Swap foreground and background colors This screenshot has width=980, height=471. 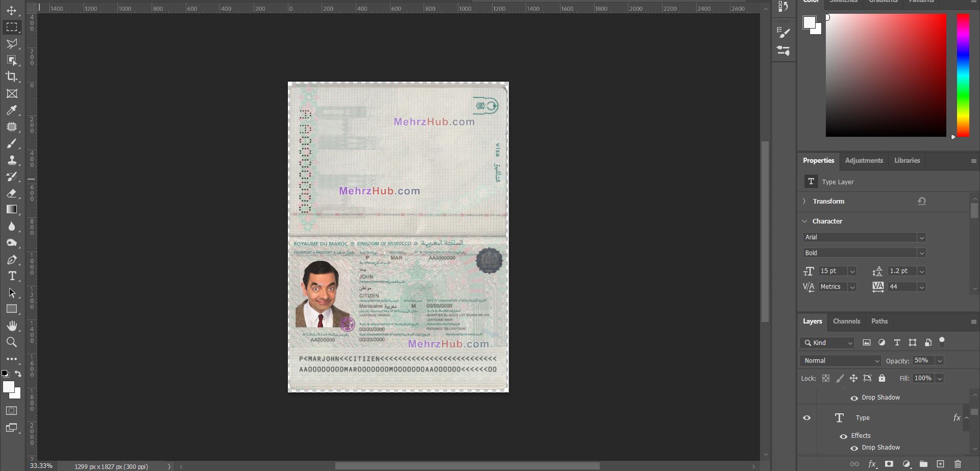pyautogui.click(x=18, y=374)
